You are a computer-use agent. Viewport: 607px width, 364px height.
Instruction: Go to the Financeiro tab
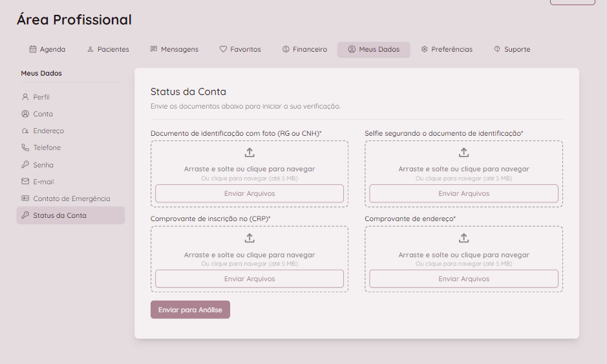[304, 49]
